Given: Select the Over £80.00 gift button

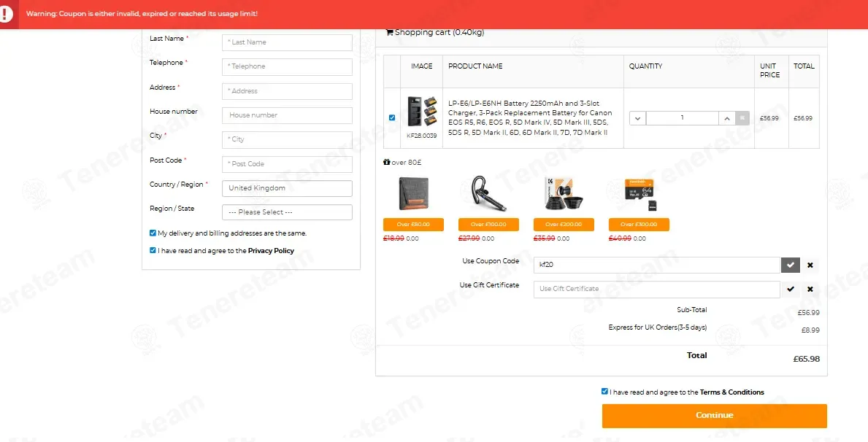Looking at the screenshot, I should coord(413,225).
